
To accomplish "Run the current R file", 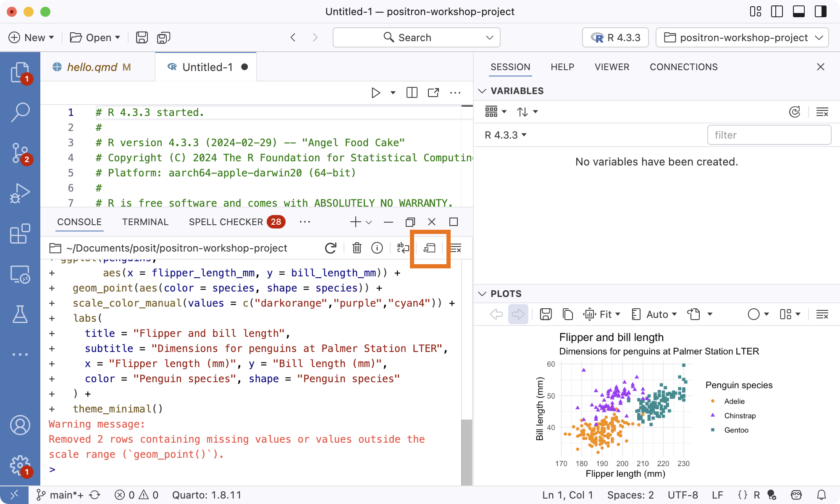I will tap(376, 92).
